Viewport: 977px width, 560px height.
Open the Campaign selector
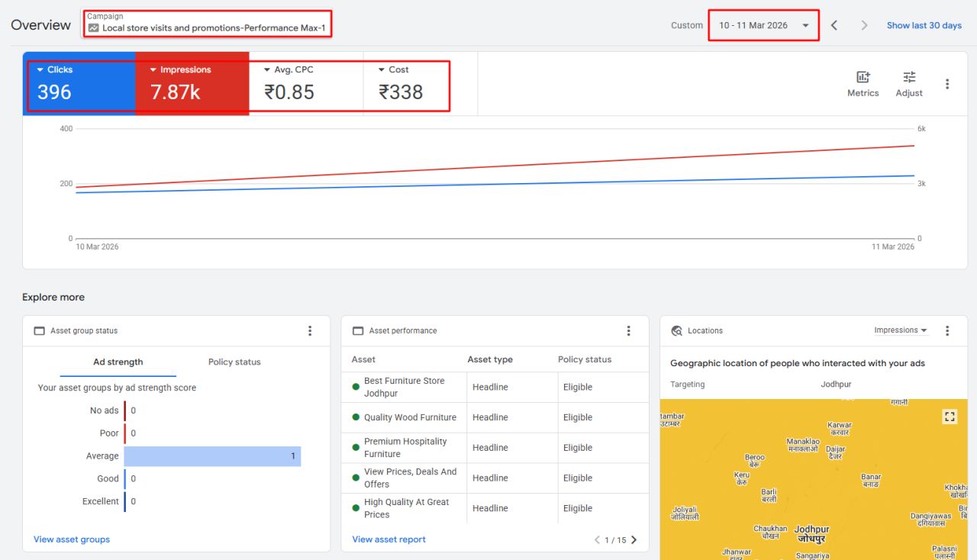(x=207, y=23)
